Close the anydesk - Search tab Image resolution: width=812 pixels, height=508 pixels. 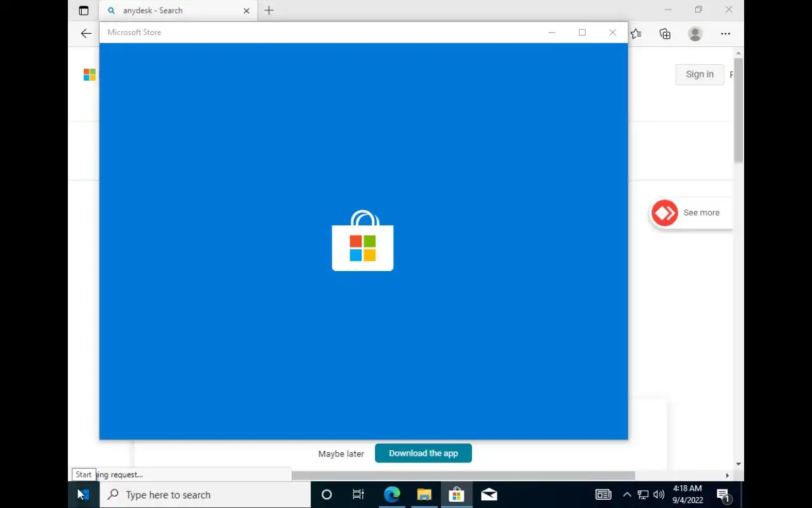[x=247, y=11]
